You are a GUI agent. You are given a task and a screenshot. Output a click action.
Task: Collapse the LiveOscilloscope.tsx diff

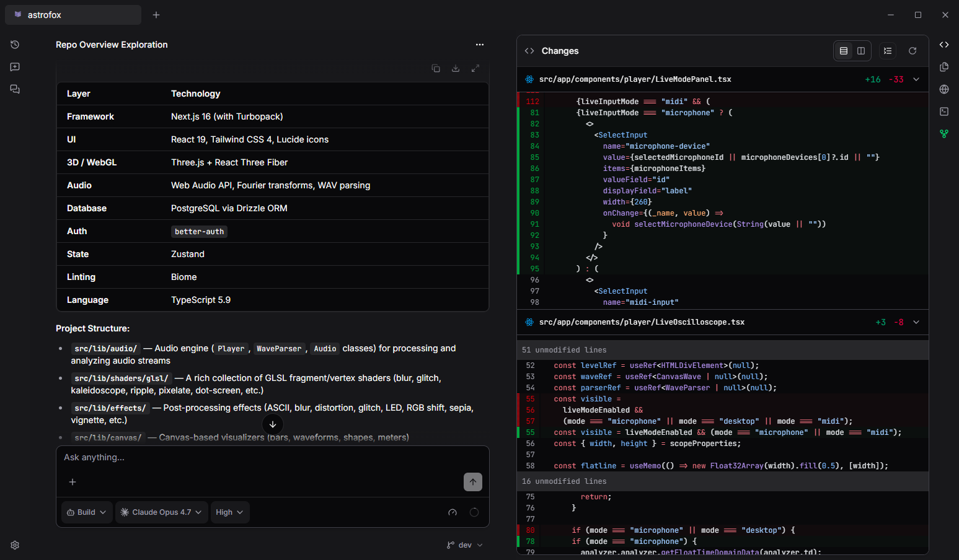[916, 322]
